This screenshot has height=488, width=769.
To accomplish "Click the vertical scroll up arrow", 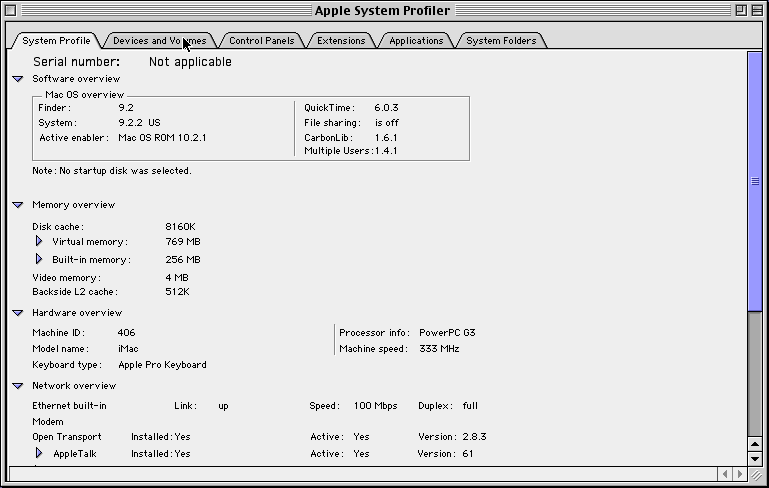I will click(755, 444).
